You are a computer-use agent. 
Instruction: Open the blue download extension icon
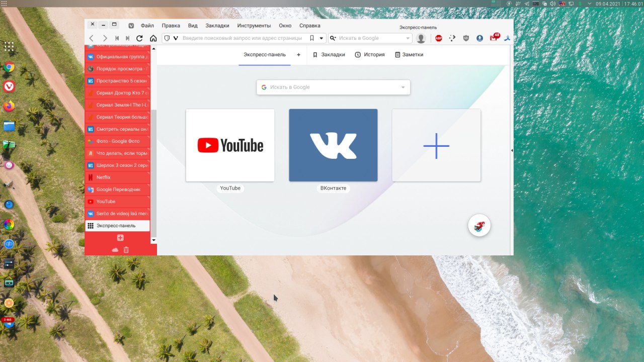pos(480,38)
